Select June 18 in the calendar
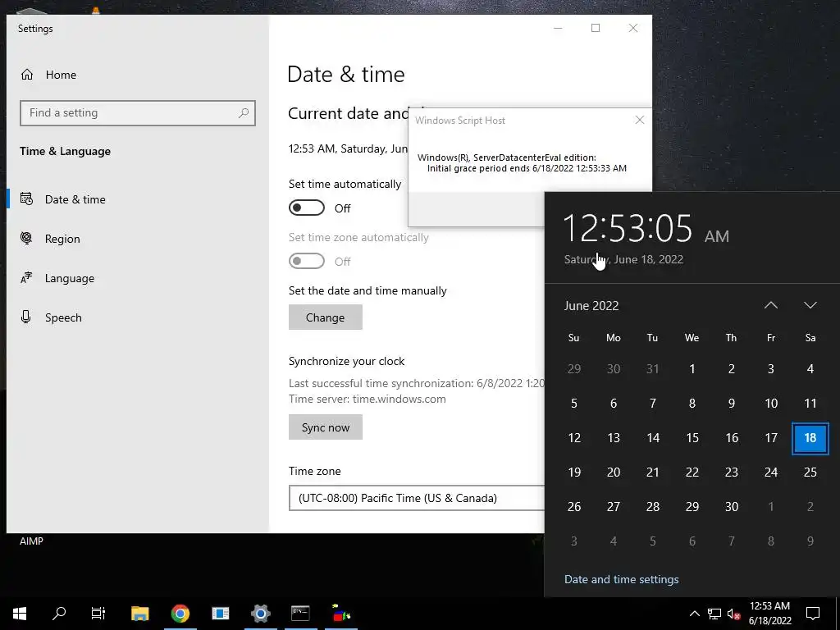This screenshot has width=840, height=630. click(x=810, y=438)
